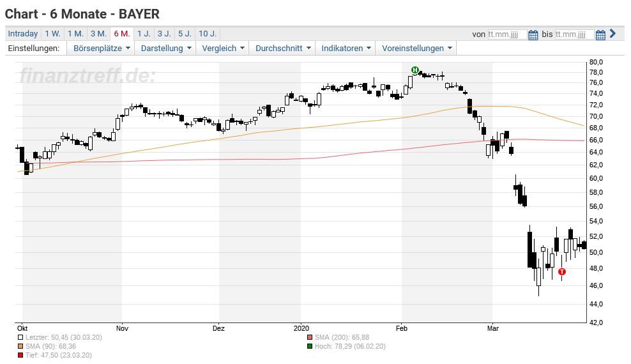Click the green Hoch legend swatch
This screenshot has width=631, height=364.
(310, 346)
